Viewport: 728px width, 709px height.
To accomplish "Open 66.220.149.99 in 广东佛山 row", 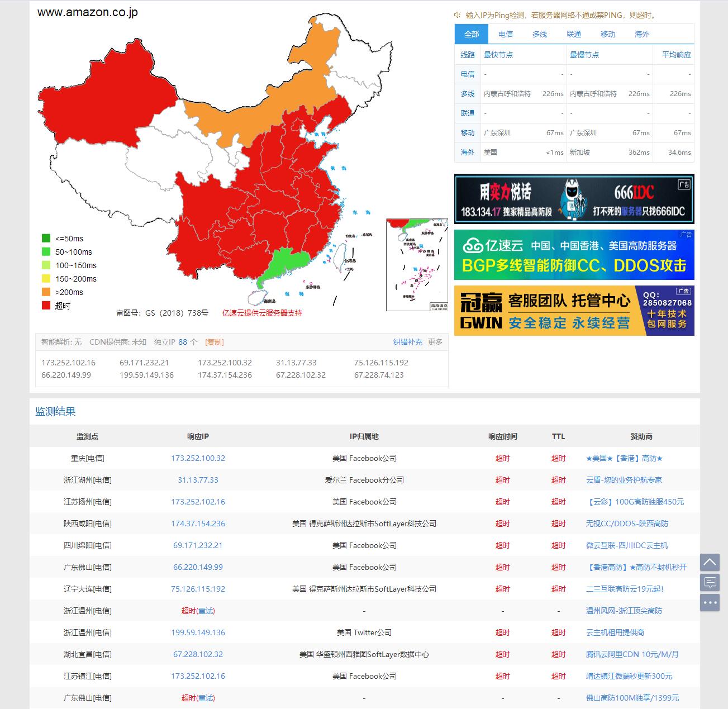I will point(198,567).
